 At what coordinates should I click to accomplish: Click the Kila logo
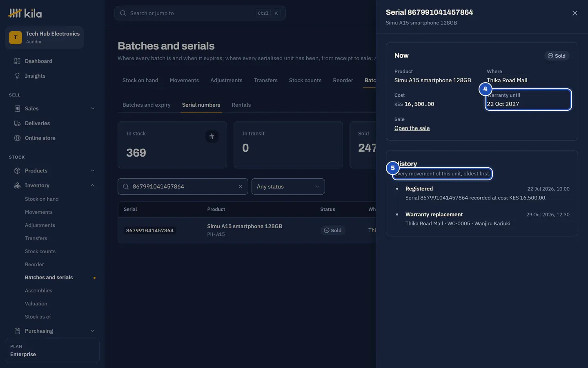pyautogui.click(x=25, y=13)
